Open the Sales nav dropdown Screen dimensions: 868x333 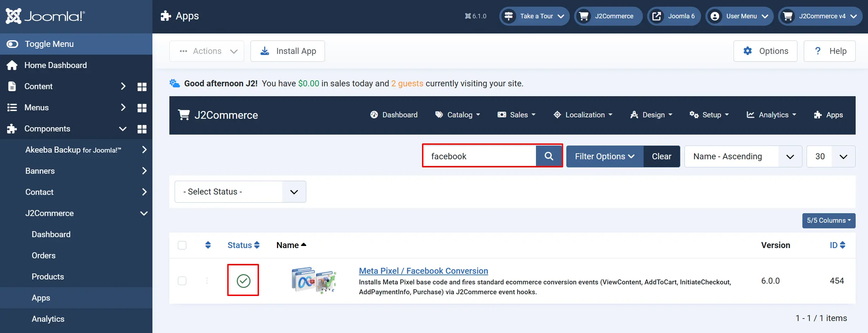517,115
